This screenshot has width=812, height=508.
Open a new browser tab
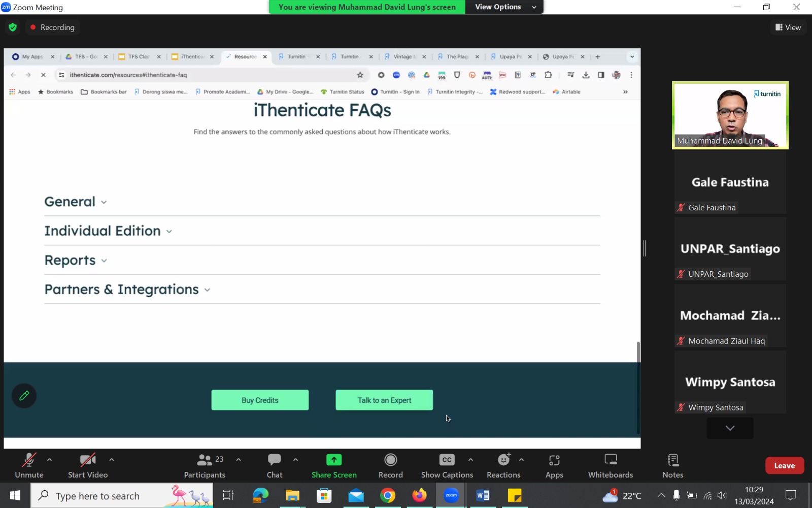click(598, 57)
